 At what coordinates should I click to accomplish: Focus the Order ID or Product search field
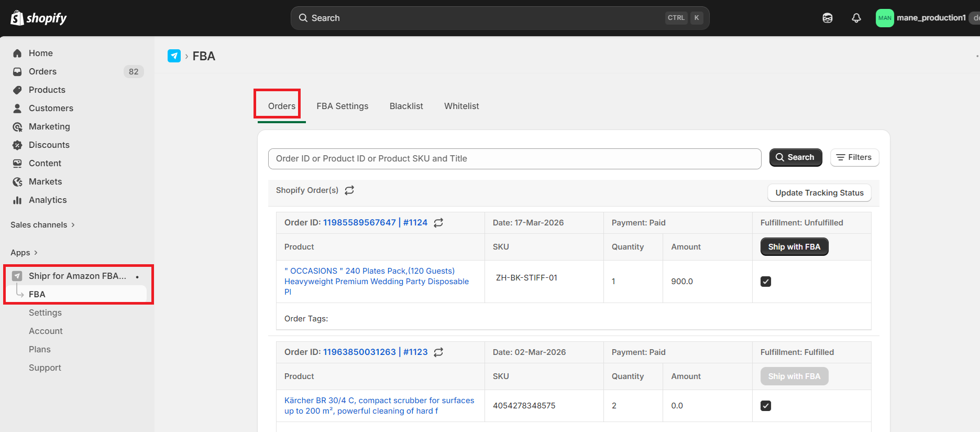[514, 159]
